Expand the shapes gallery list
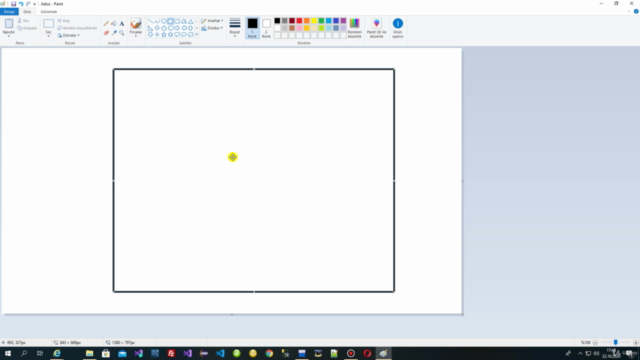The height and width of the screenshot is (360, 640). pyautogui.click(x=197, y=35)
